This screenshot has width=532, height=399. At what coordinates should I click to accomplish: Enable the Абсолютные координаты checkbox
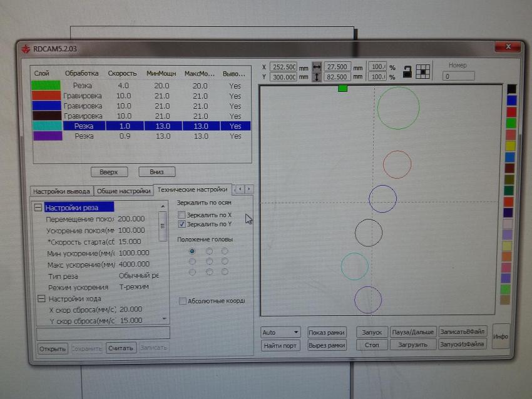click(x=182, y=301)
